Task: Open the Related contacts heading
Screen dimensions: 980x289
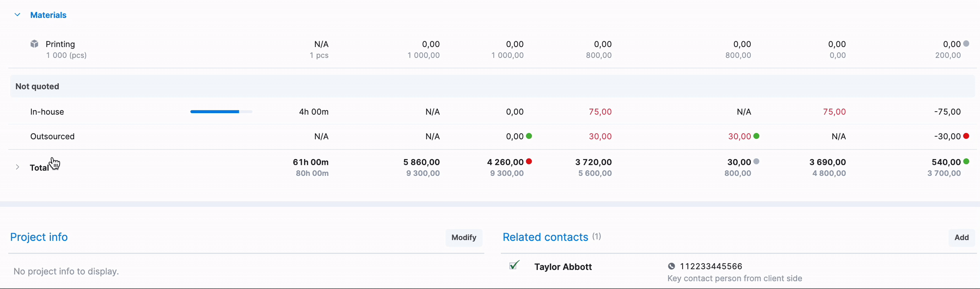Action: pos(545,237)
